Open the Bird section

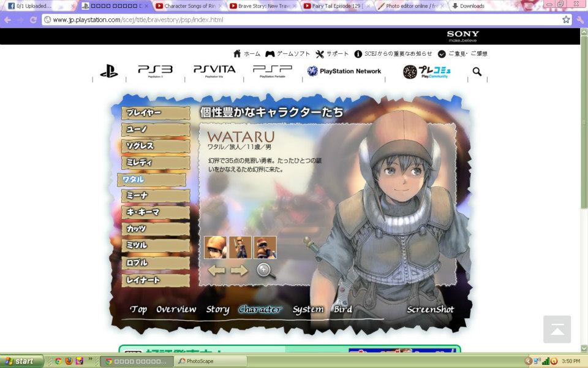click(343, 309)
